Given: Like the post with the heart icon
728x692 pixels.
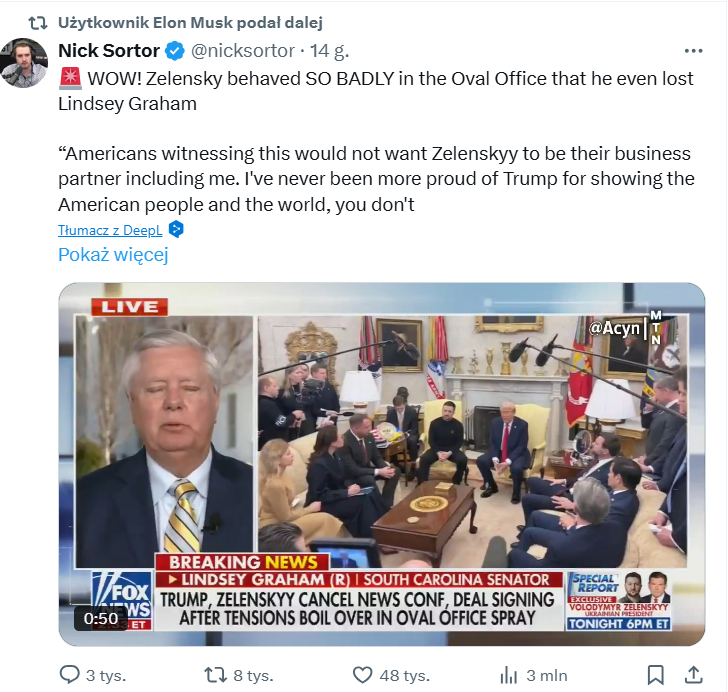Looking at the screenshot, I should 363,675.
